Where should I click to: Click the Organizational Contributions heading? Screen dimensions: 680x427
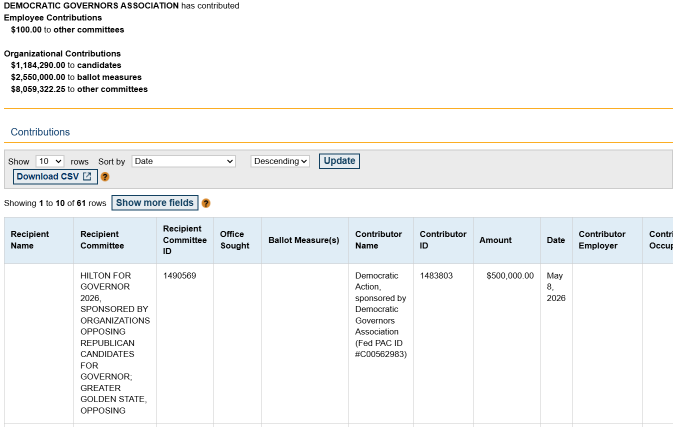click(x=62, y=54)
